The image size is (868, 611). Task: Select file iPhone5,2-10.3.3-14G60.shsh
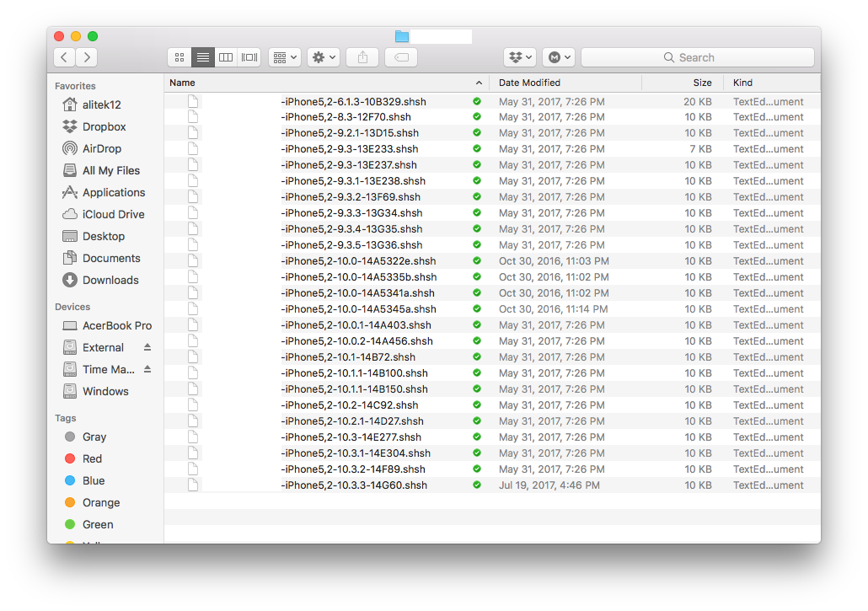pos(492,485)
